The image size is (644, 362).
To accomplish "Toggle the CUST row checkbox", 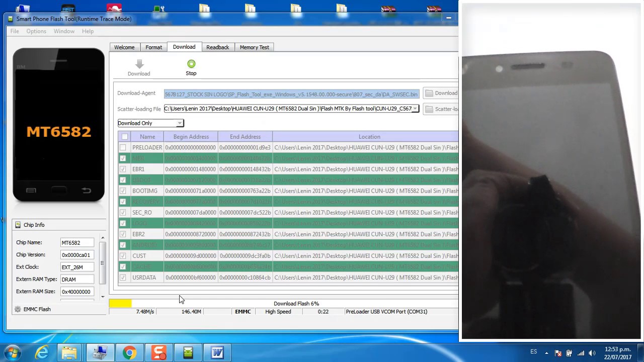I will (123, 256).
